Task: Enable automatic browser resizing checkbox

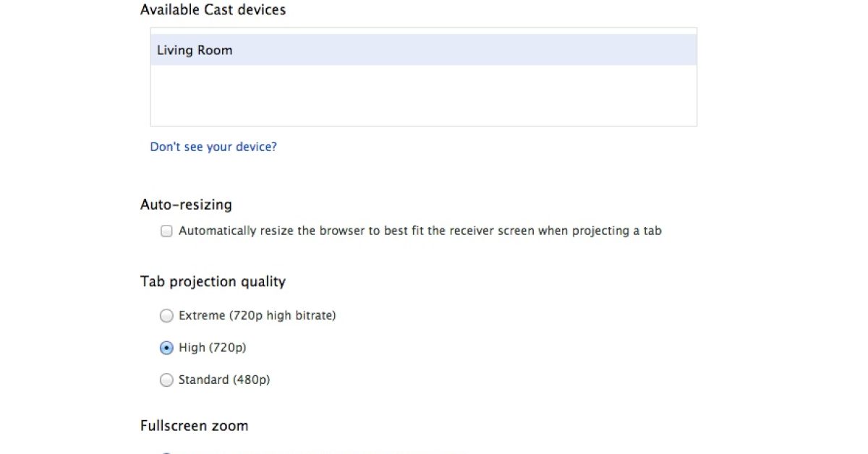Action: tap(166, 231)
